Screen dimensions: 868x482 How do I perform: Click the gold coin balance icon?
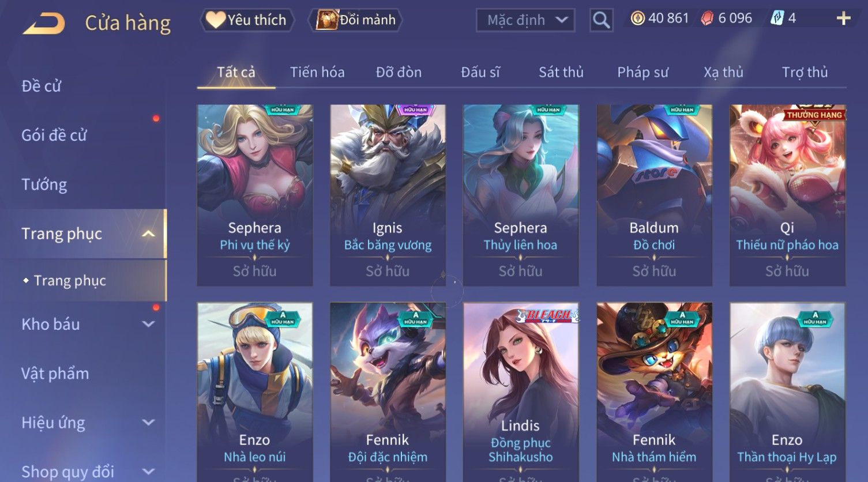coord(637,18)
